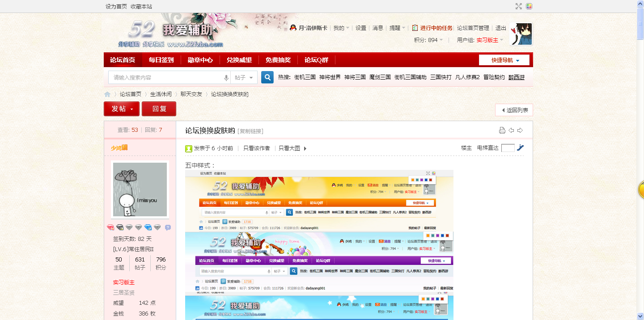The width and height of the screenshot is (644, 320).
Task: Click the elevator jump go icon
Action: click(x=520, y=148)
